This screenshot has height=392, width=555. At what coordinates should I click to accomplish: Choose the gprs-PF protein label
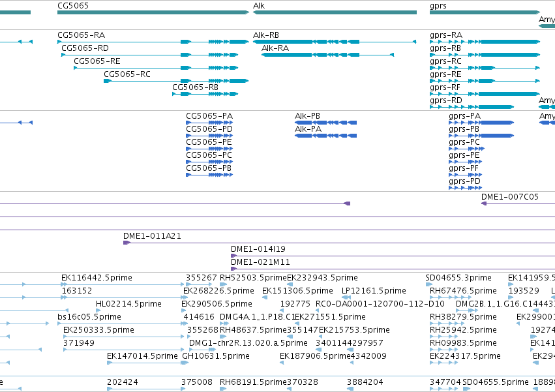pyautogui.click(x=464, y=168)
